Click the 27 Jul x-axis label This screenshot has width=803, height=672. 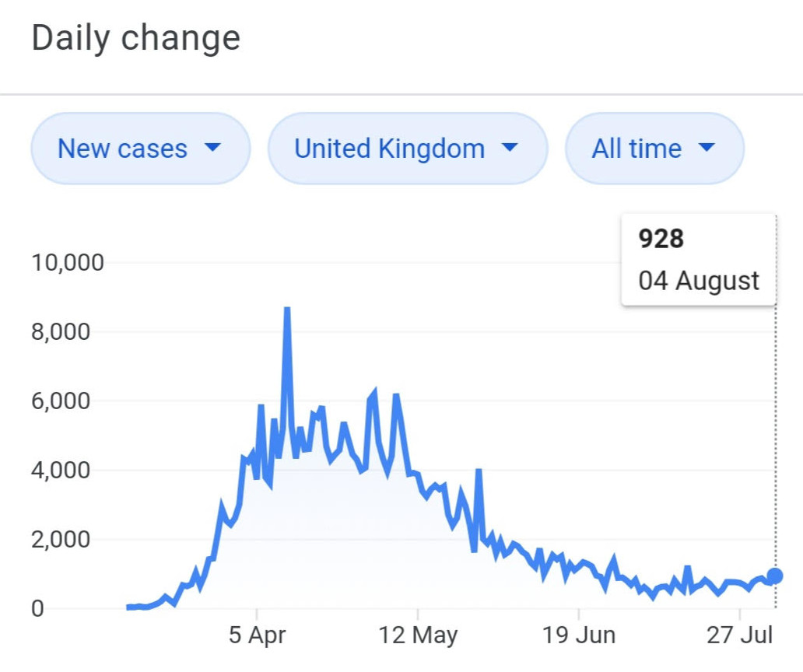click(x=741, y=635)
